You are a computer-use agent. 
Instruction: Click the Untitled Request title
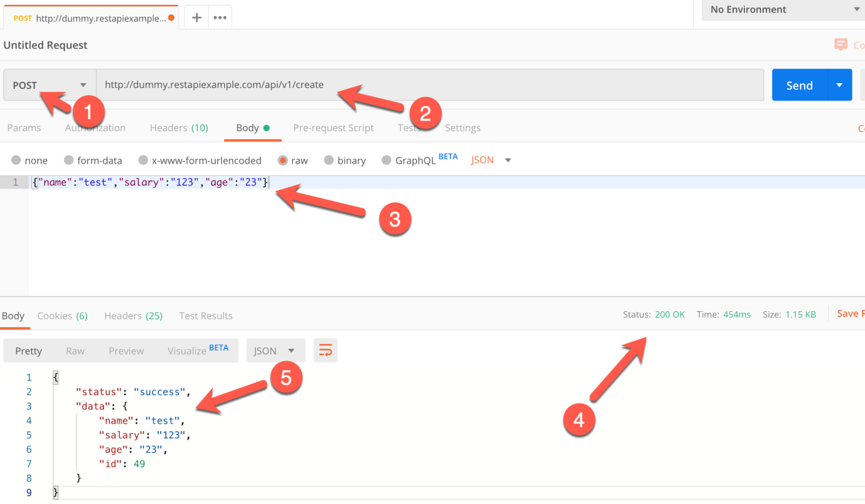click(x=46, y=45)
